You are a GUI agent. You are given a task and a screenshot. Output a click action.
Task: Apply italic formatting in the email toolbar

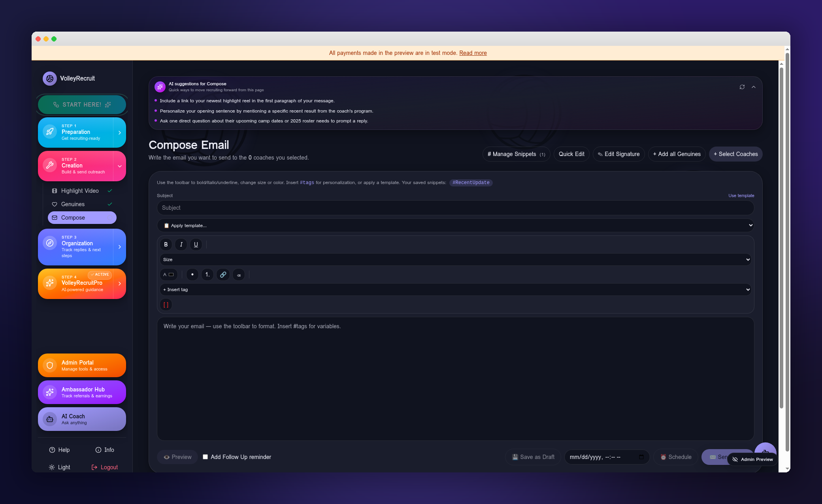[181, 244]
